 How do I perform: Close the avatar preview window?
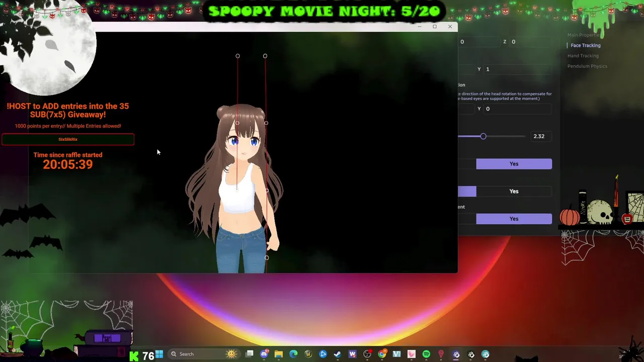[450, 27]
